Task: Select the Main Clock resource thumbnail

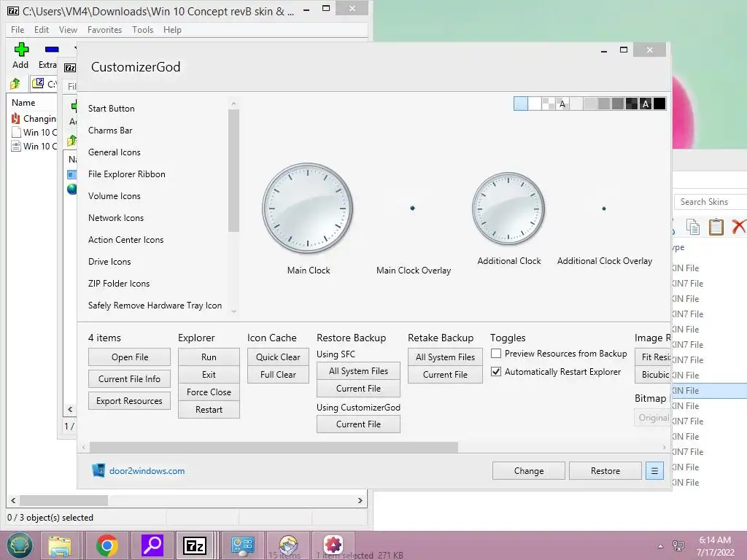Action: (x=308, y=208)
